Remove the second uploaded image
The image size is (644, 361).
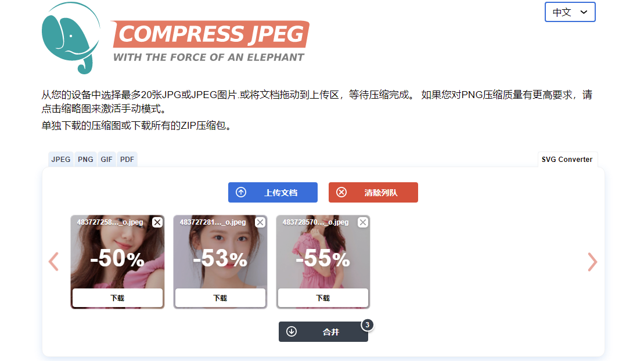click(260, 222)
